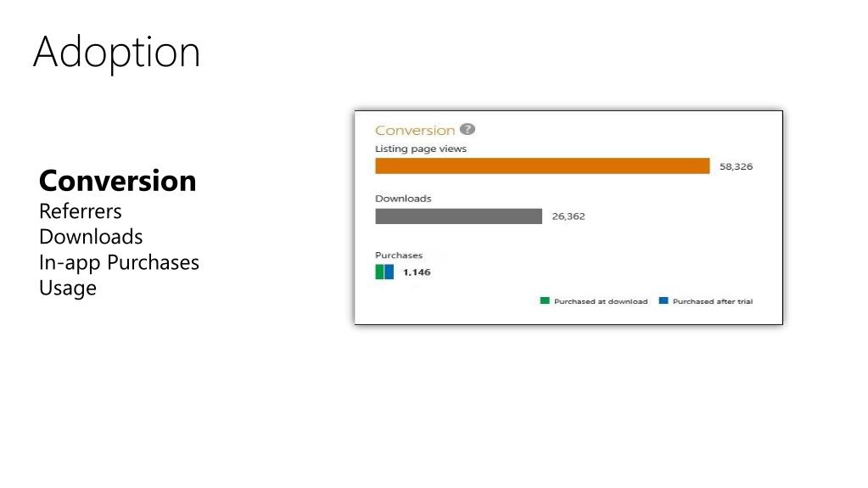Click the Conversion help question mark icon
The image size is (868, 488).
(x=468, y=129)
